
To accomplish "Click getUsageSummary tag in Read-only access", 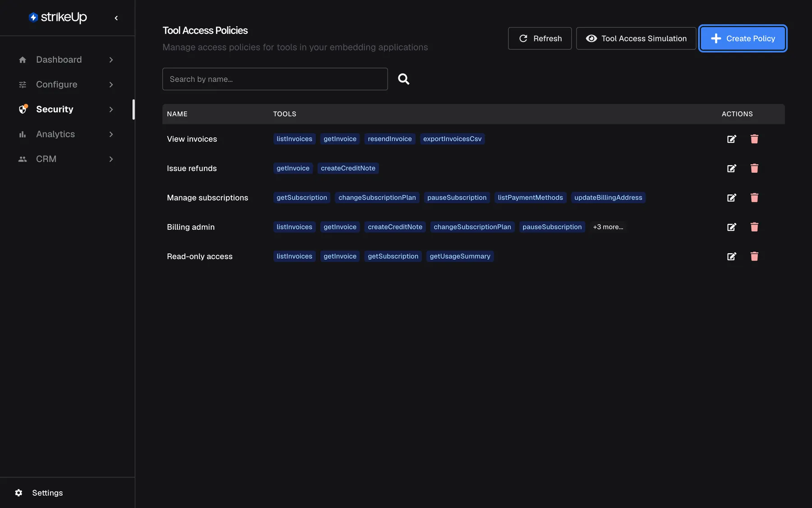I will pyautogui.click(x=460, y=256).
